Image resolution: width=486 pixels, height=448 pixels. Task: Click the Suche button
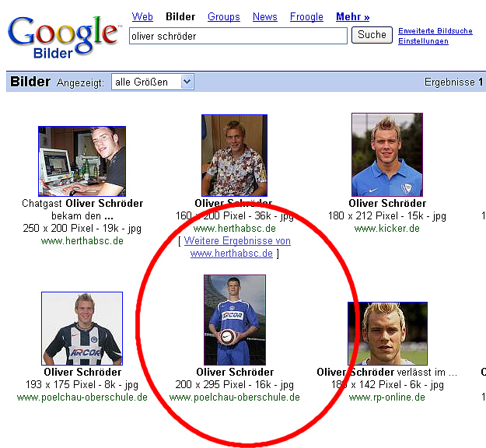click(x=372, y=35)
